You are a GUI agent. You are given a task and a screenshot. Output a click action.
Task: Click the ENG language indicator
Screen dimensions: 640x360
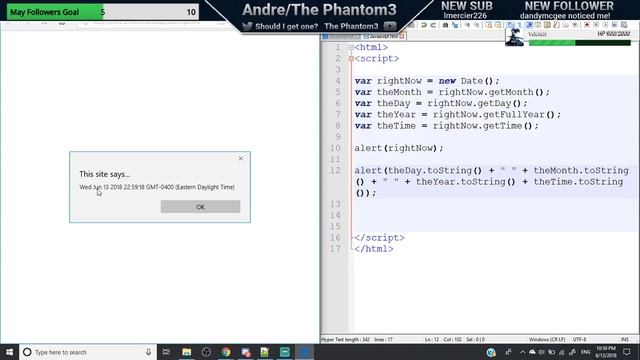click(x=586, y=352)
